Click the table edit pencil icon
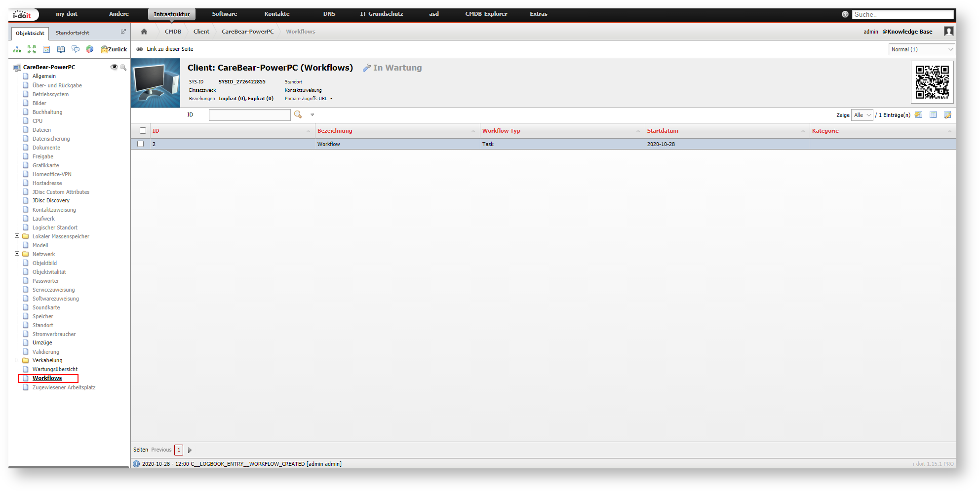The width and height of the screenshot is (980, 492). point(947,115)
